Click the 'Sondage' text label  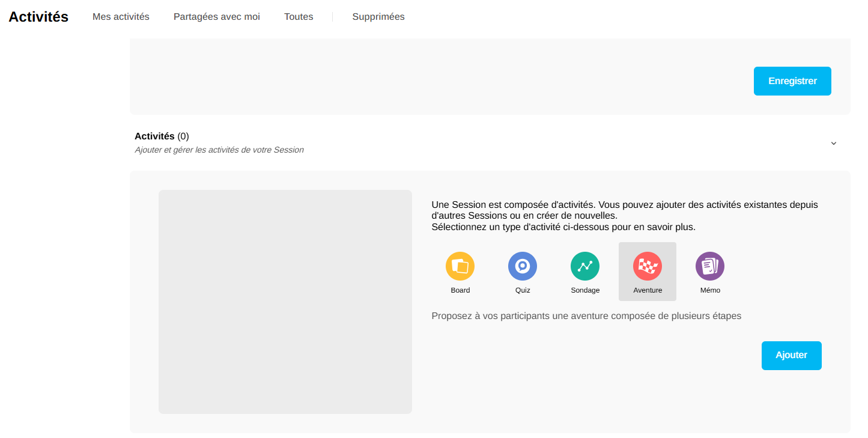tap(585, 290)
